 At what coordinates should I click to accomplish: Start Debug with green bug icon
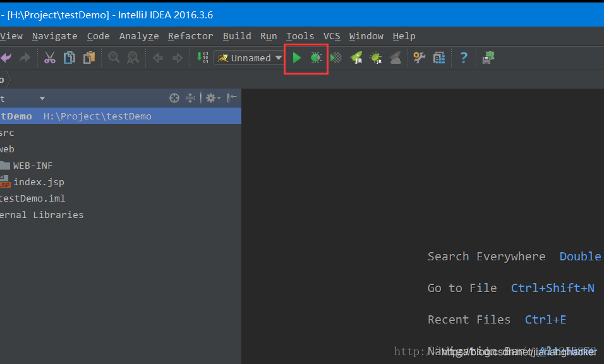point(317,58)
